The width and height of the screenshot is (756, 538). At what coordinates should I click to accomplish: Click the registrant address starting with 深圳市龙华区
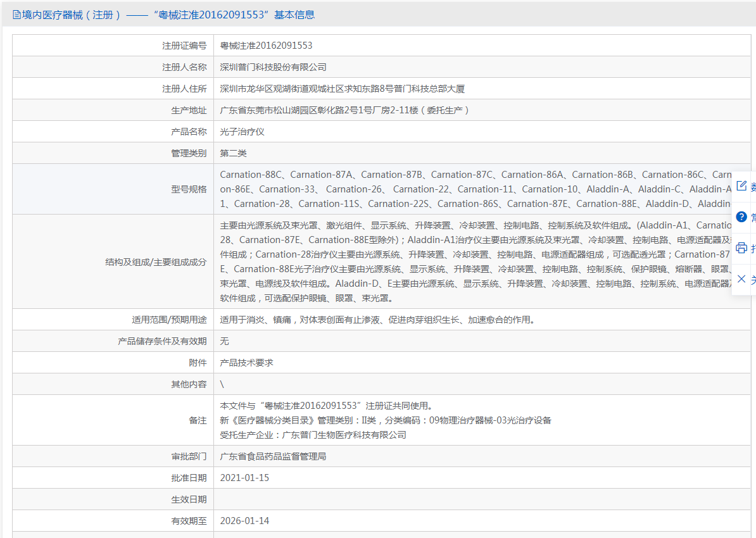(x=343, y=89)
